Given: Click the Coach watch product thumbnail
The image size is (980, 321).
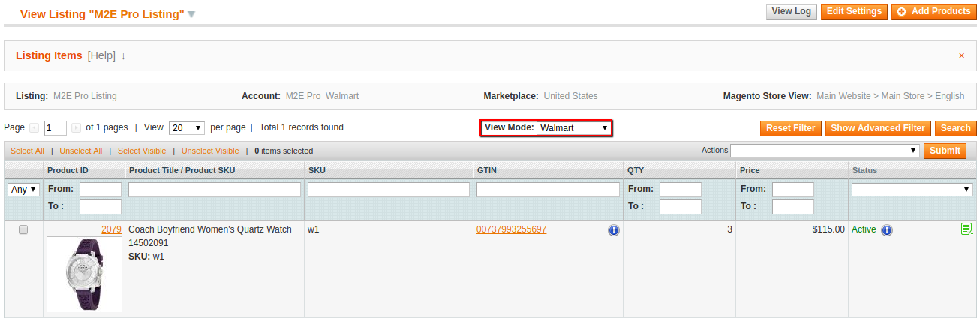Looking at the screenshot, I should 84,274.
